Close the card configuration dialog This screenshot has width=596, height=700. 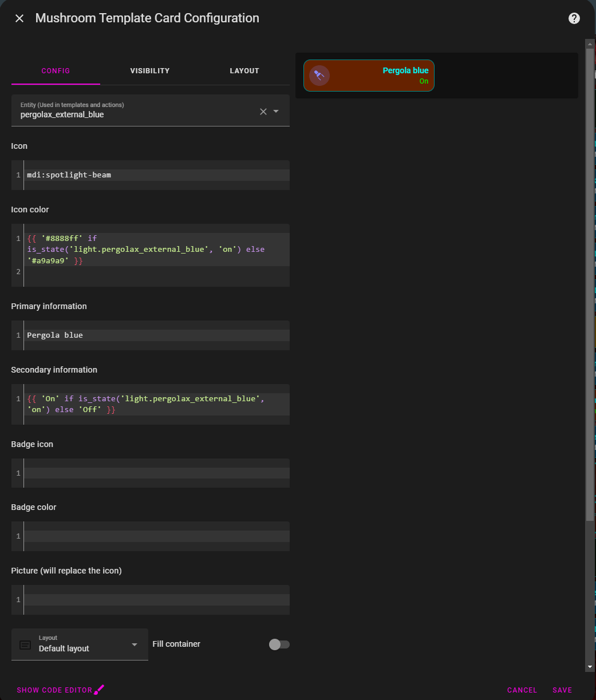(19, 18)
